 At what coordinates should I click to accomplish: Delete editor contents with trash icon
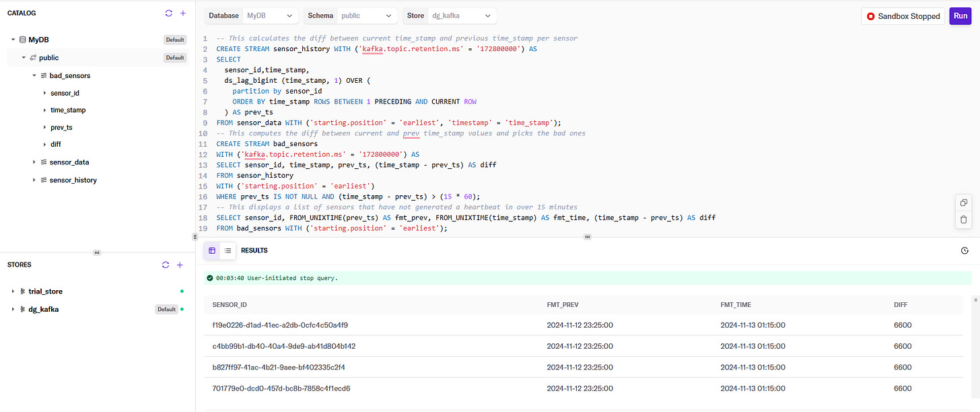pyautogui.click(x=963, y=219)
